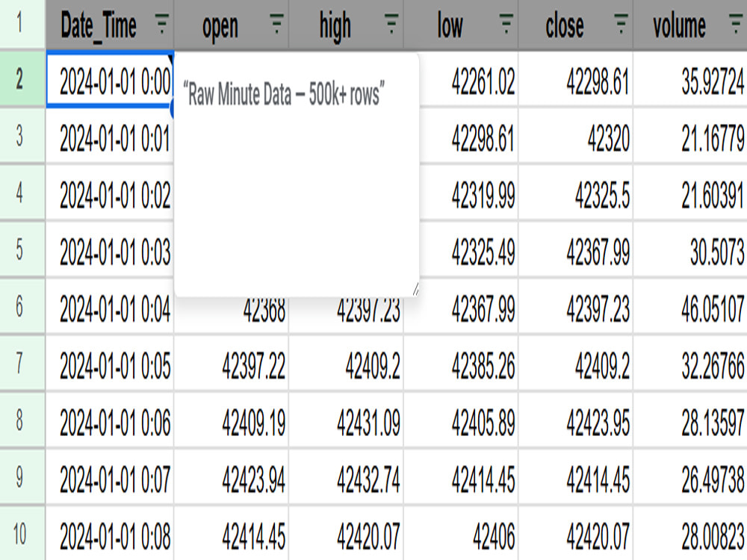Screen dimensions: 747x560
Task: Open filter menu for open column
Action: (277, 23)
